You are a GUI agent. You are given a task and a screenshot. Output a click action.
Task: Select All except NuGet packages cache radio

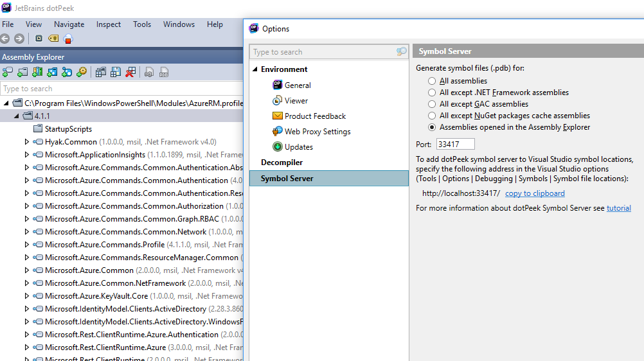coord(432,116)
